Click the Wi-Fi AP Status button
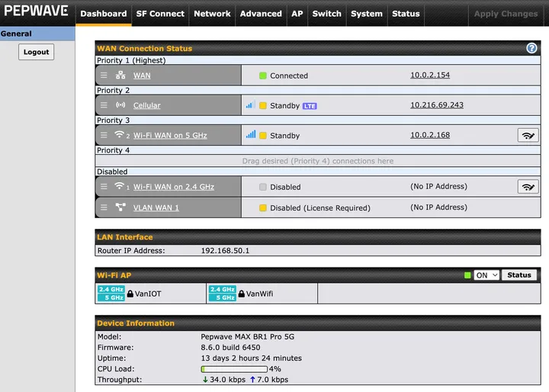549x392 pixels. click(x=519, y=275)
